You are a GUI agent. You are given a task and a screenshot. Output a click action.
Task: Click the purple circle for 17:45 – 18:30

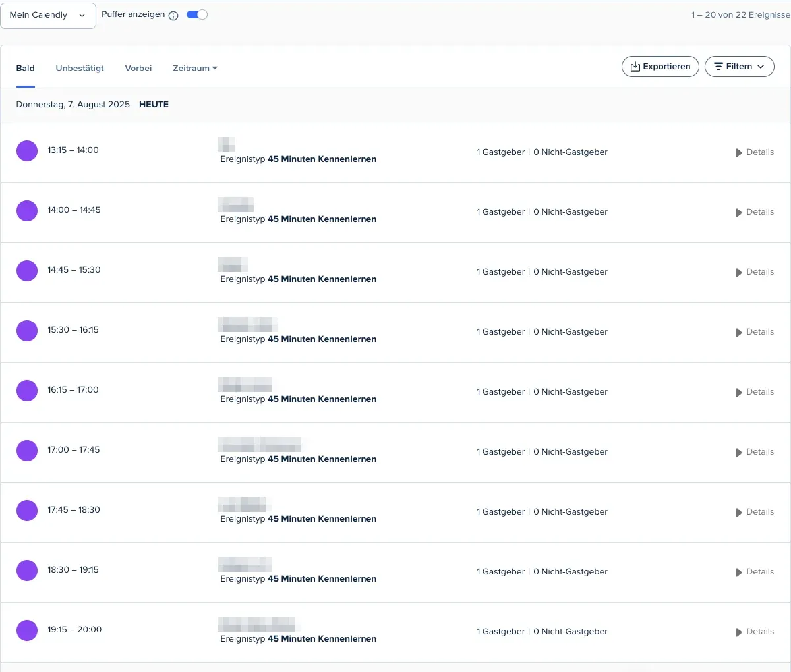27,511
